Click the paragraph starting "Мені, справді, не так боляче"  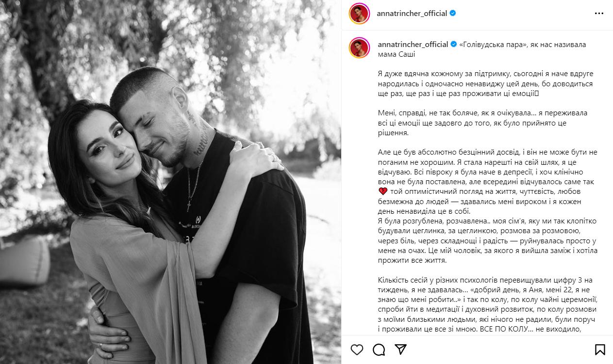pyautogui.click(x=476, y=123)
